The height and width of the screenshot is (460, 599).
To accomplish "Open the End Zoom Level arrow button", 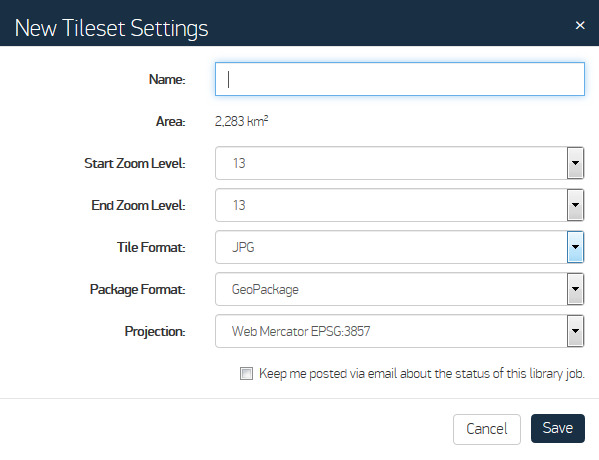I will 575,205.
